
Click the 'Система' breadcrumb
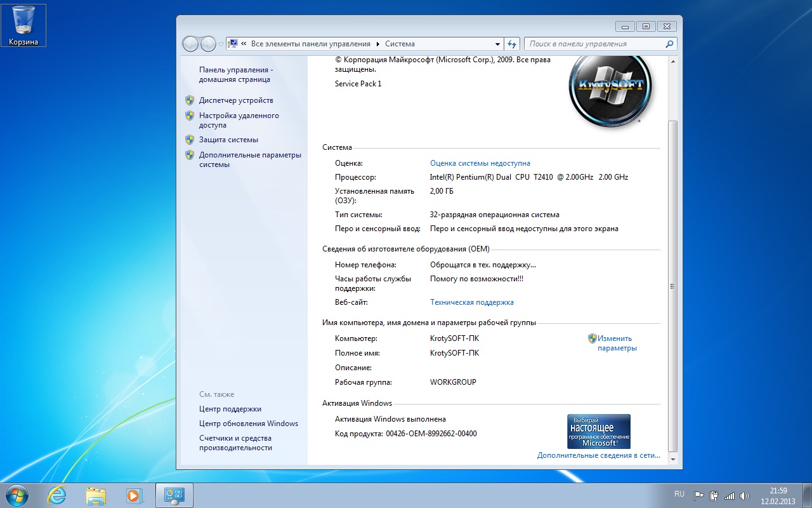click(x=400, y=44)
